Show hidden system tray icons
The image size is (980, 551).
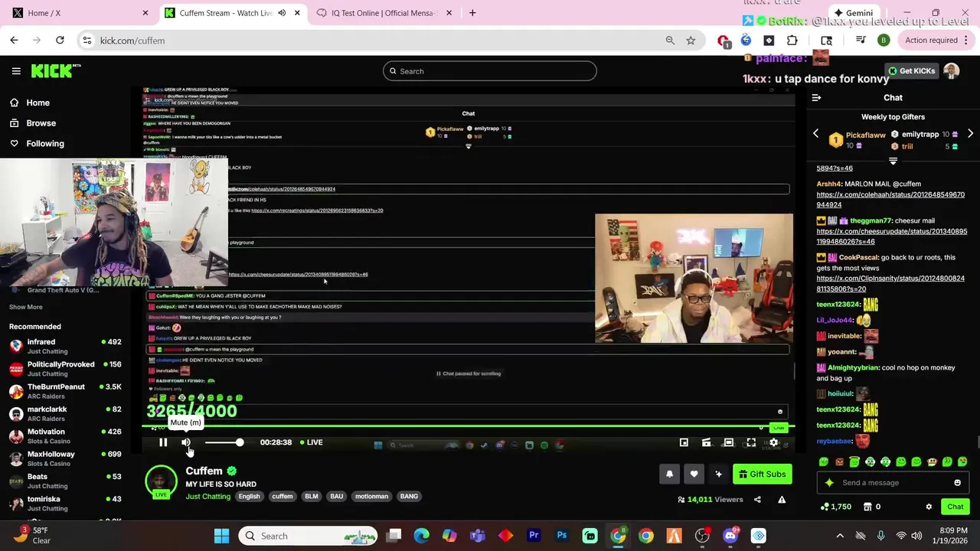point(840,536)
